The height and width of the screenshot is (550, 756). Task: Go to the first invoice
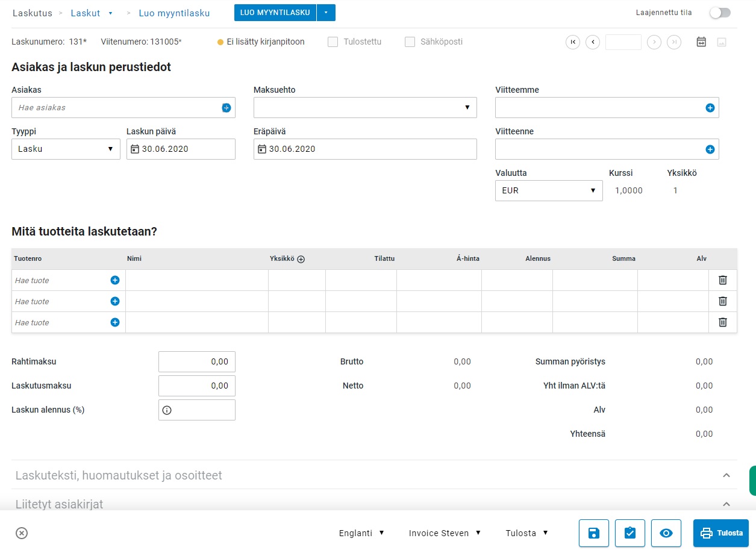pyautogui.click(x=573, y=42)
